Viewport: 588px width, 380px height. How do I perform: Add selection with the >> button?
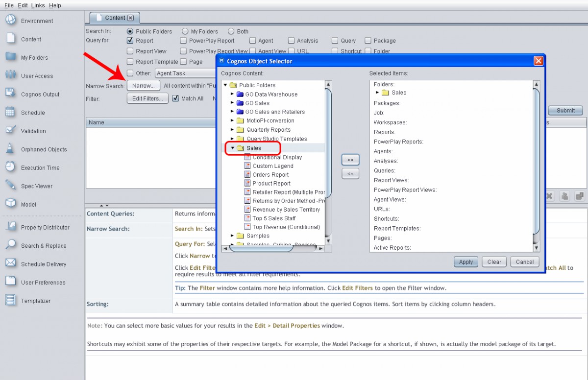(x=350, y=160)
